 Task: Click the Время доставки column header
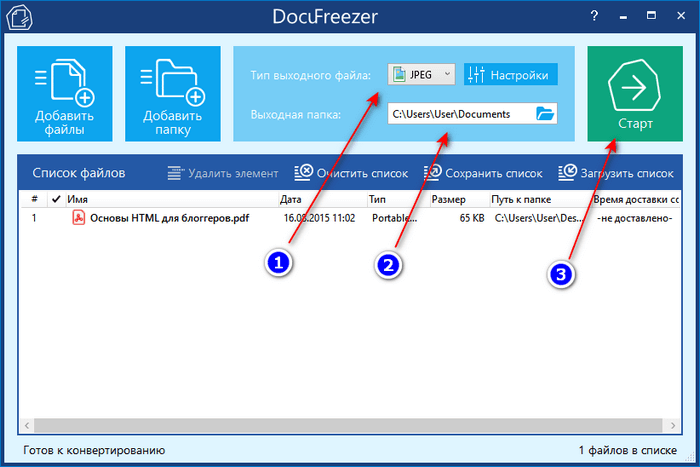pos(636,199)
